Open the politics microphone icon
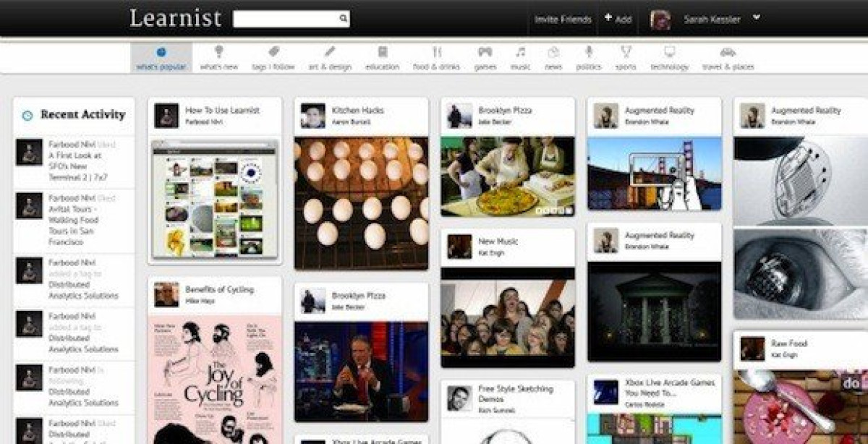This screenshot has height=444, width=868. (589, 52)
